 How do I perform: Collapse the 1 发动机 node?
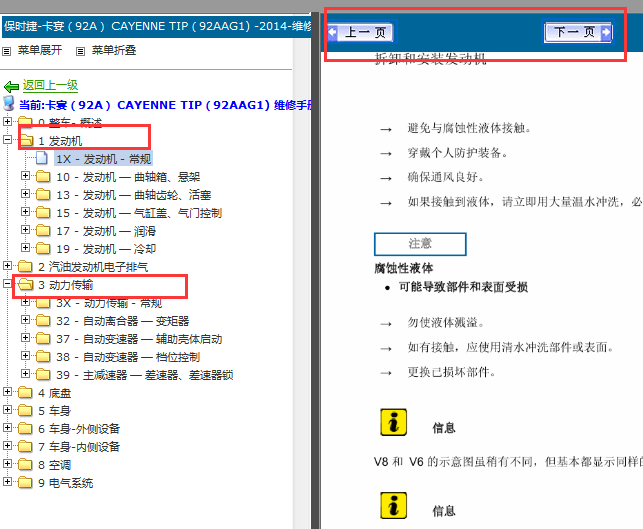7,139
